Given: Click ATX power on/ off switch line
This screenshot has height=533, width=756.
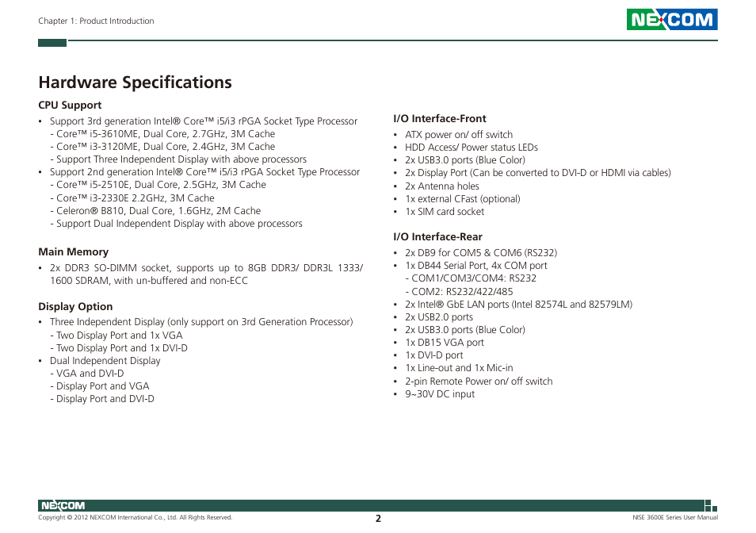Looking at the screenshot, I should pyautogui.click(x=459, y=135).
